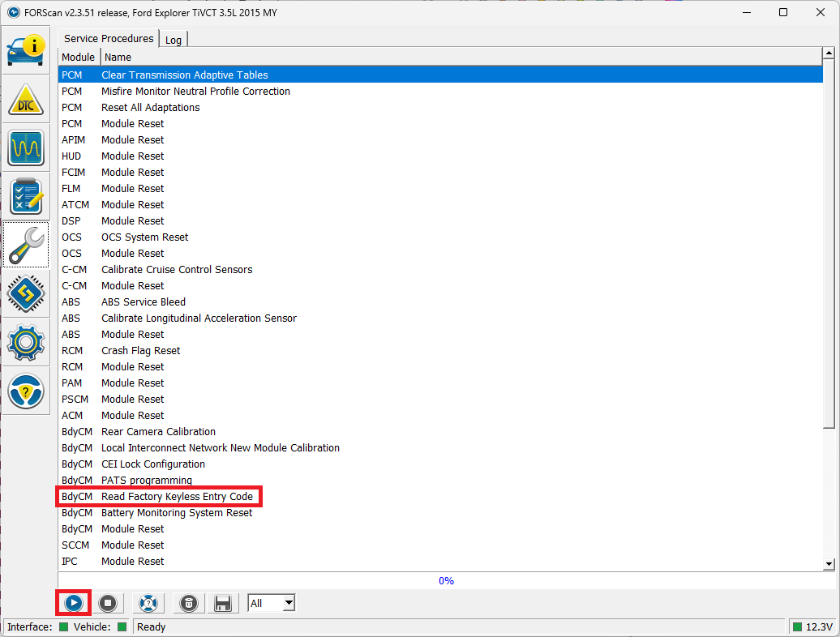Open the DTC trouble codes section
The height and width of the screenshot is (637, 840).
pyautogui.click(x=26, y=99)
